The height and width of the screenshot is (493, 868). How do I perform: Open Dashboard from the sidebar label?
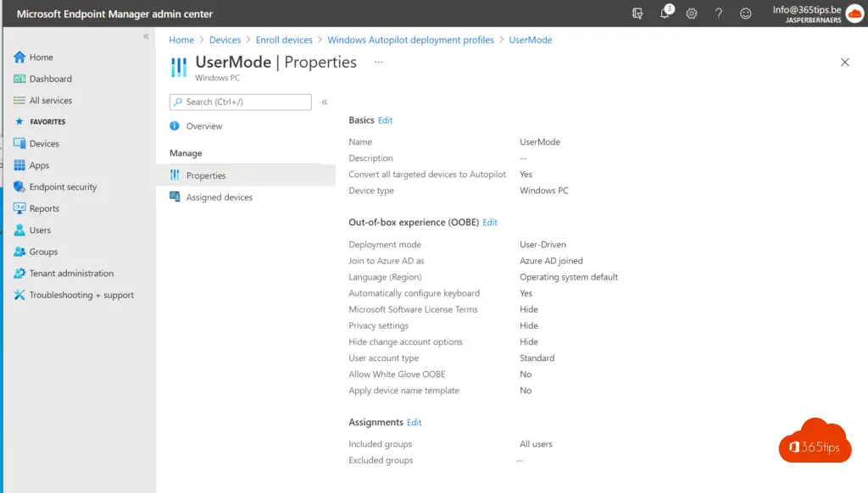(x=50, y=79)
